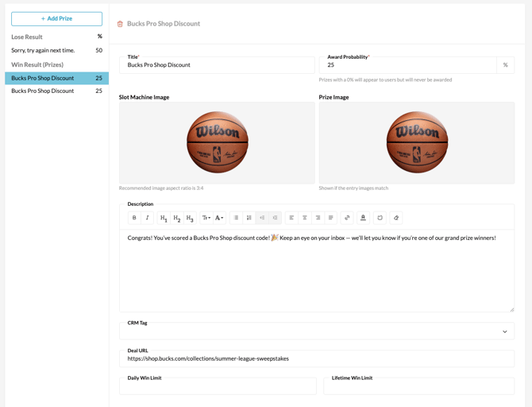532x407 pixels.
Task: Open the font color dropdown
Action: click(x=219, y=218)
